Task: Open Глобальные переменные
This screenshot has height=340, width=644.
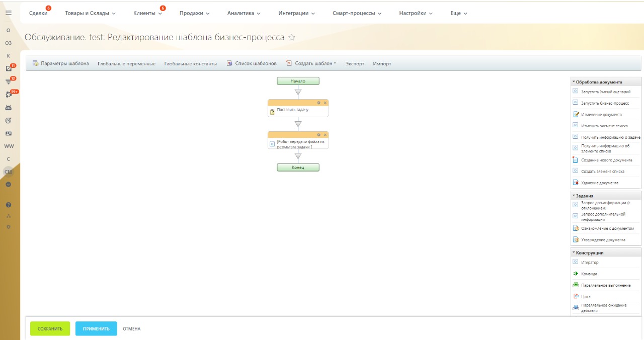Action: pyautogui.click(x=127, y=64)
